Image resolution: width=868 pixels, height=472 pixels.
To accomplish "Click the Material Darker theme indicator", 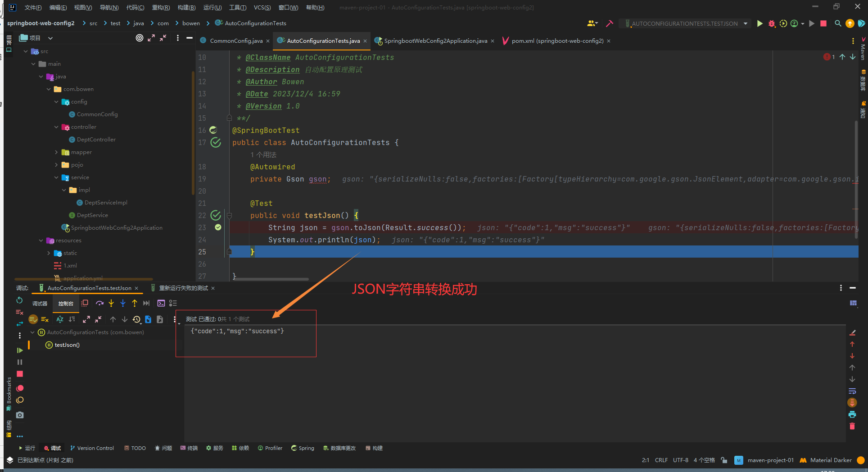I will [x=826, y=460].
